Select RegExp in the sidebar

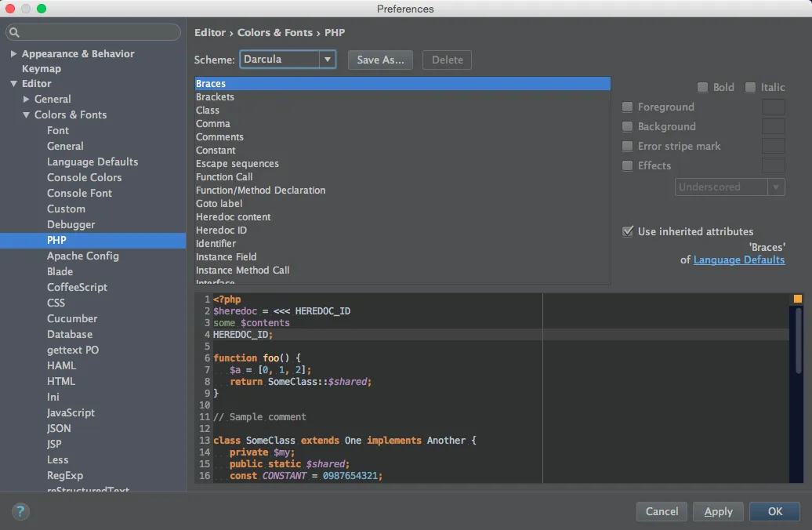coord(65,475)
